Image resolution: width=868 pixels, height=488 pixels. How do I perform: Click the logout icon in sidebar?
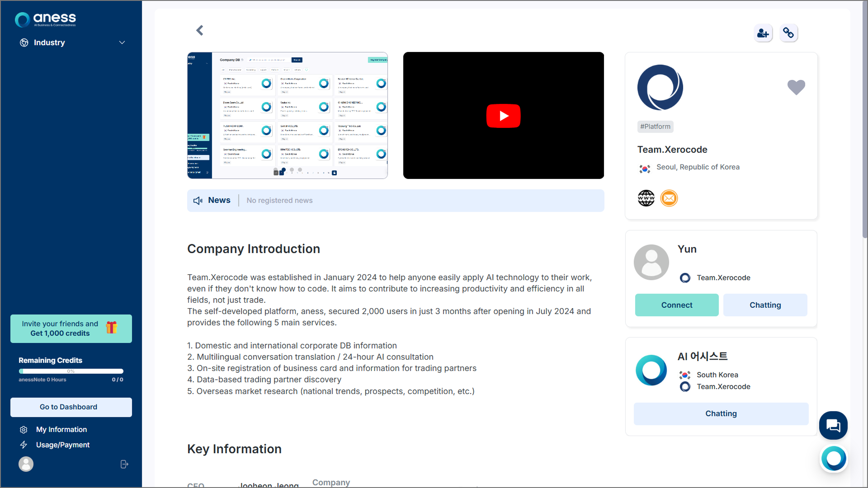(124, 464)
